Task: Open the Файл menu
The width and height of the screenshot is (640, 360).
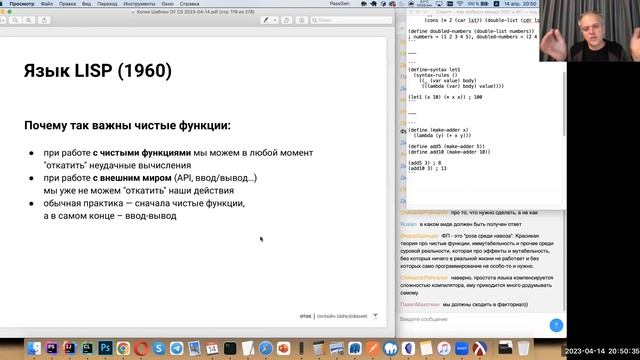Action: (47, 4)
